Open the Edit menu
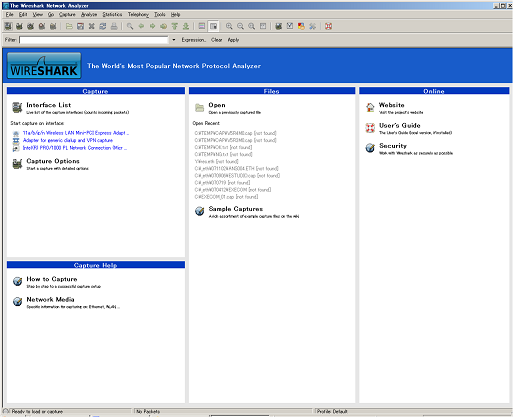Viewport: 513px width, 417px height. [23, 14]
